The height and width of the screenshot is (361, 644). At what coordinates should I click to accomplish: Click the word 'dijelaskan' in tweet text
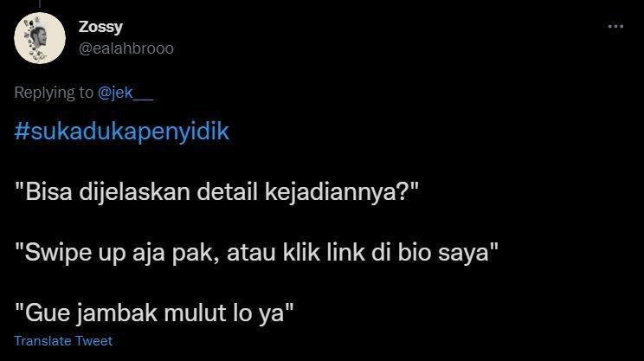coord(135,192)
